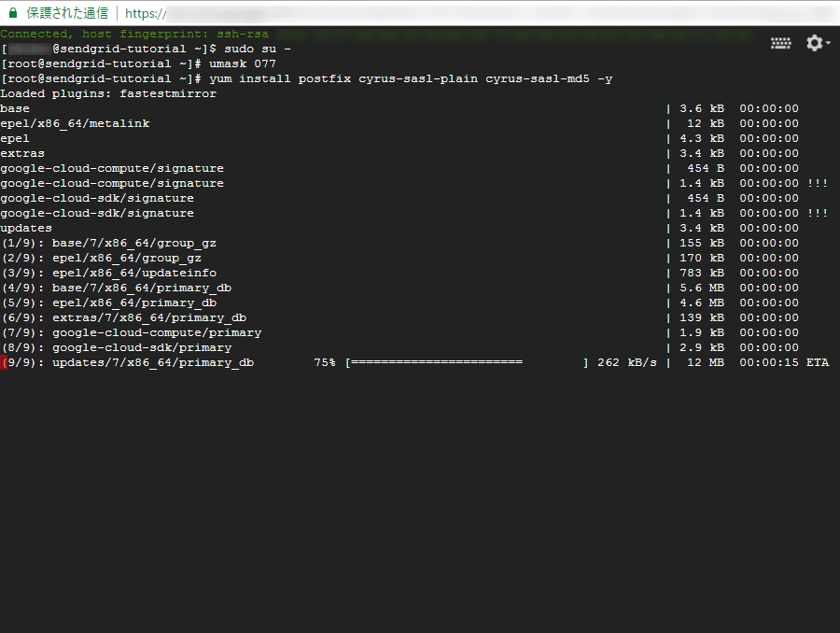Open the on-screen keyboard icon

pos(780,44)
